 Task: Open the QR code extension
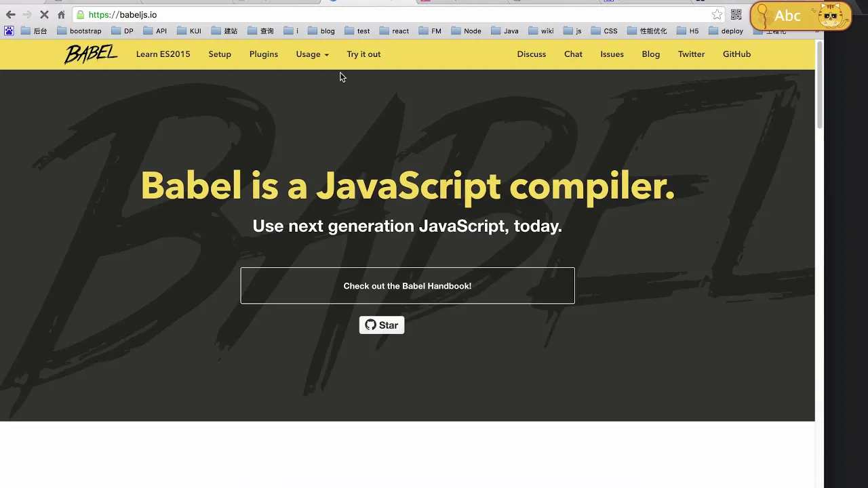click(x=736, y=14)
